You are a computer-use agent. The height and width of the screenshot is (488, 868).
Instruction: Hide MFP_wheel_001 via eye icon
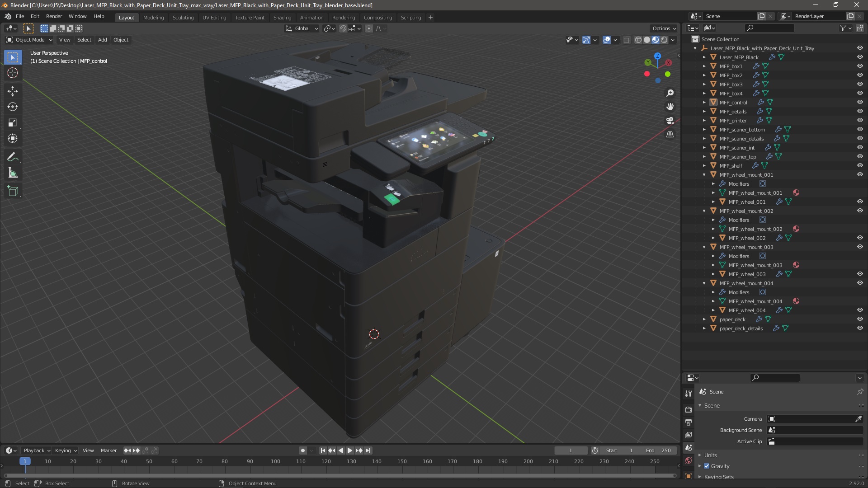coord(860,202)
